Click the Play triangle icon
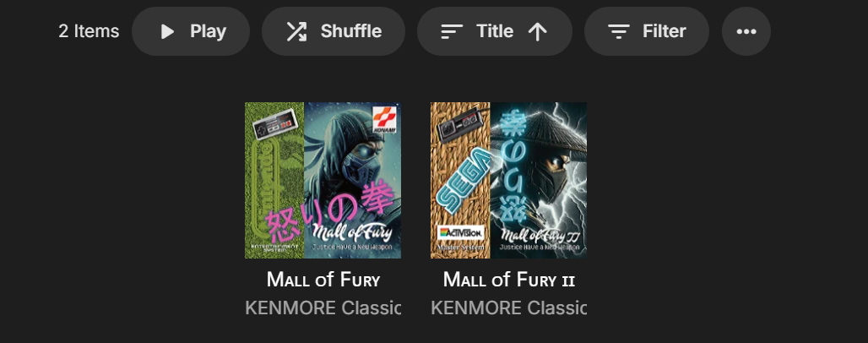Viewport: 868px width, 343px height. pos(167,31)
